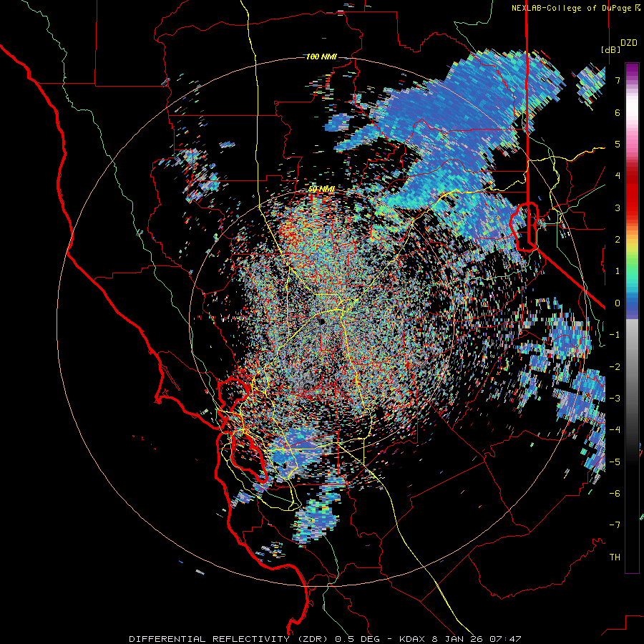Image resolution: width=644 pixels, height=644 pixels.
Task: Click the 3 value on the scale
Action: coord(618,208)
